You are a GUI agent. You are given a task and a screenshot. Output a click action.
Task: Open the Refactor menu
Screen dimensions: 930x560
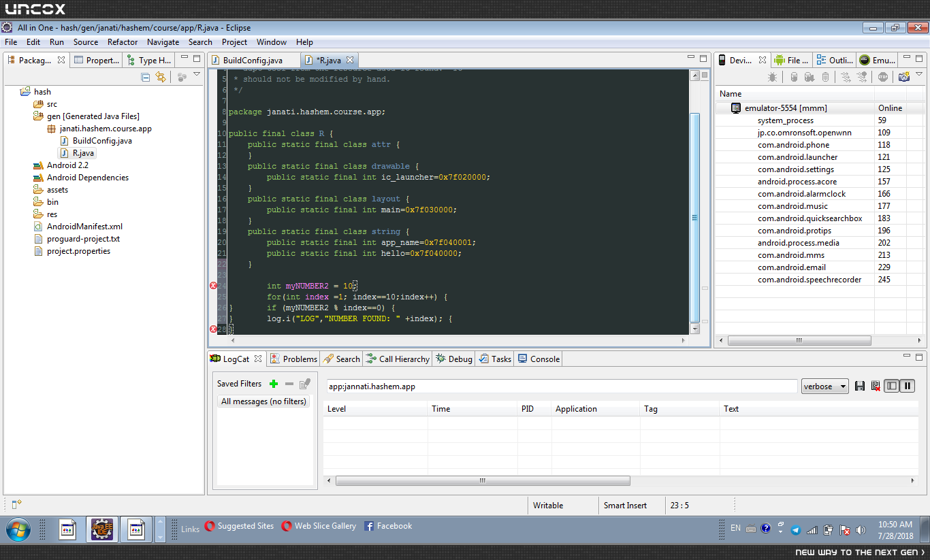[123, 42]
